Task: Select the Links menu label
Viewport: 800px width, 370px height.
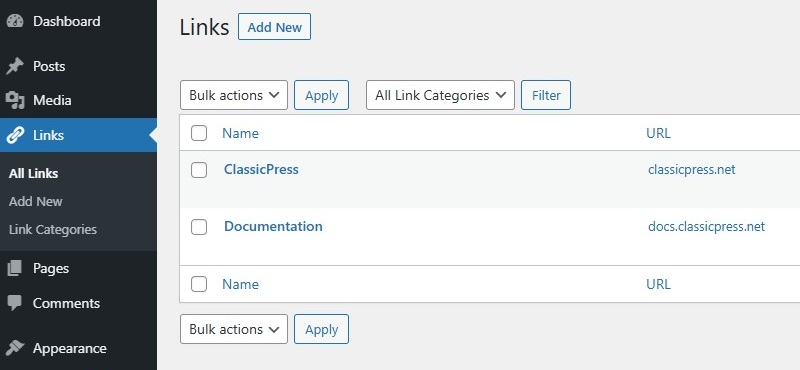Action: tap(48, 135)
